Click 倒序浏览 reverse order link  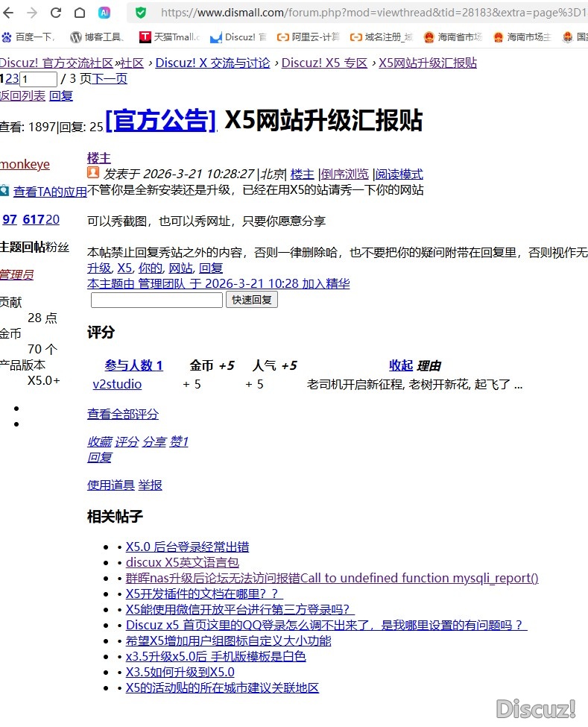tap(345, 174)
